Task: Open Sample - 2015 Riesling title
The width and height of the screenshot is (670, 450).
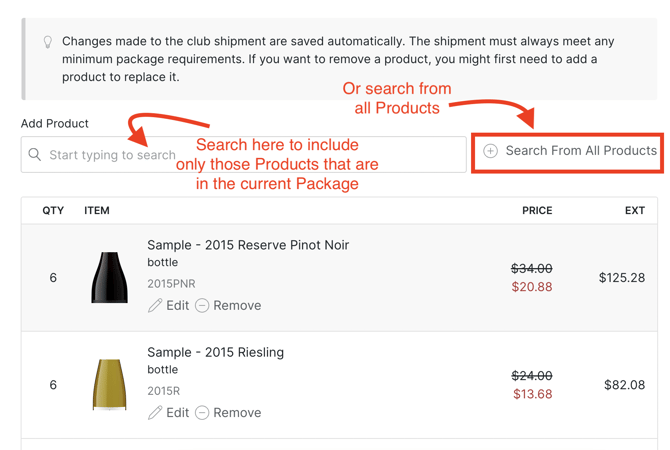Action: click(215, 352)
